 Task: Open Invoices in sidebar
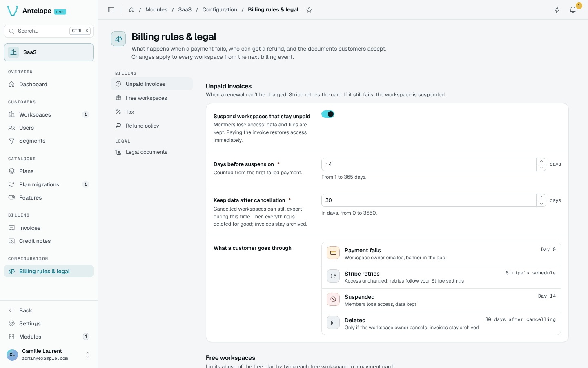click(49, 228)
